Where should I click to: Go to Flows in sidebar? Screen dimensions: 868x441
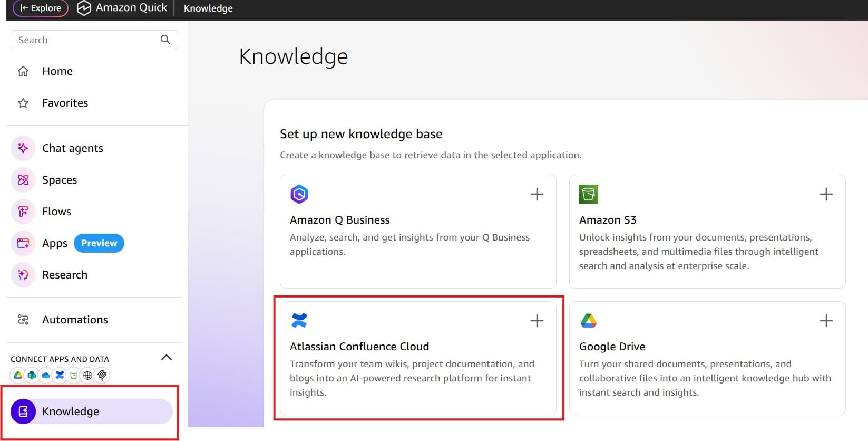pos(56,212)
